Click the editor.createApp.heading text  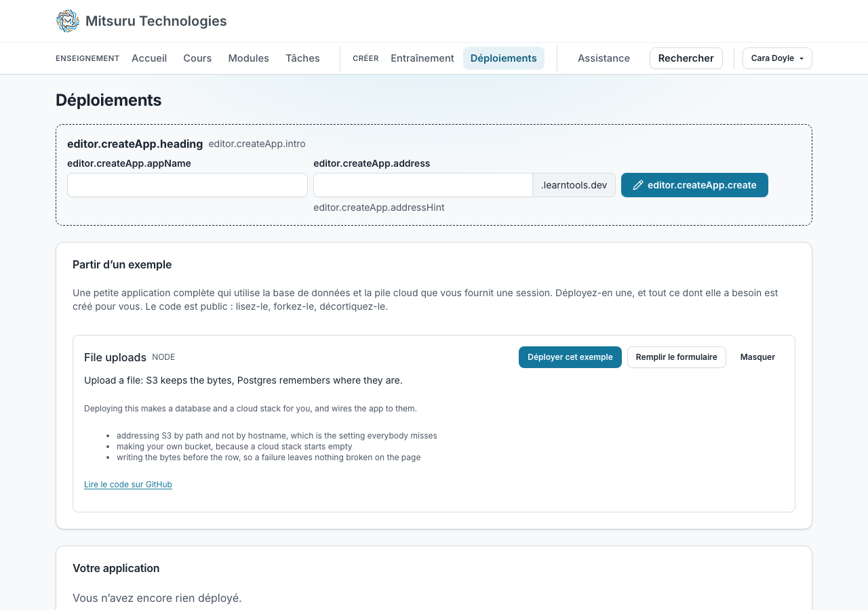pyautogui.click(x=135, y=144)
